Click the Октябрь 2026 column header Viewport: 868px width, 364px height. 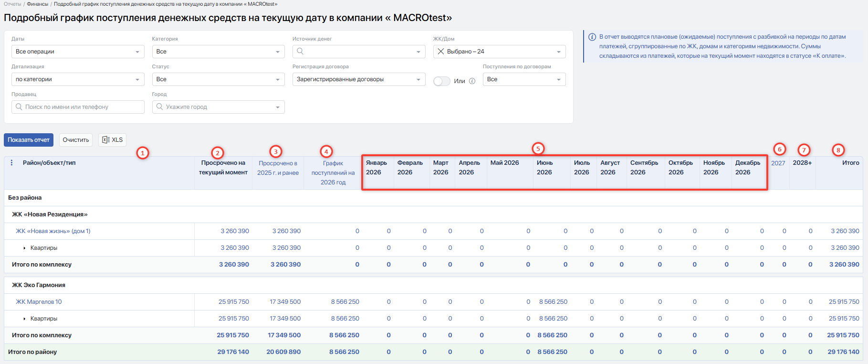click(680, 168)
